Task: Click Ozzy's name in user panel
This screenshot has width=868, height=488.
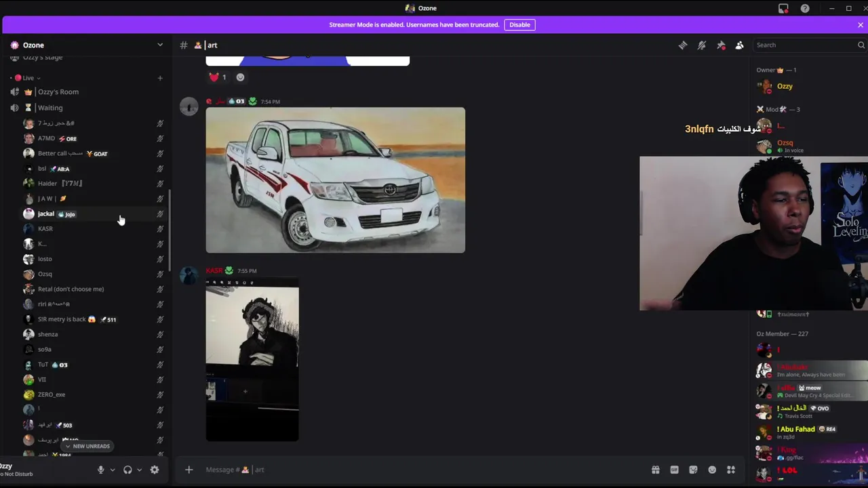Action: coord(6,466)
